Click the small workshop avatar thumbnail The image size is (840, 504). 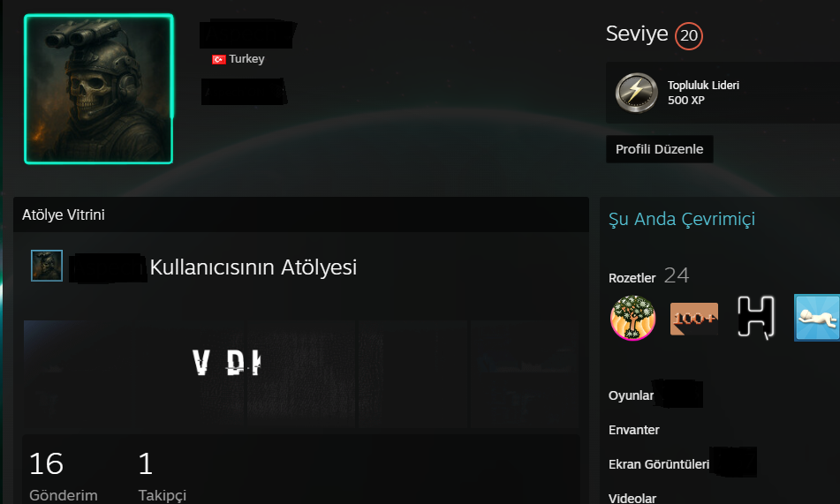click(47, 266)
